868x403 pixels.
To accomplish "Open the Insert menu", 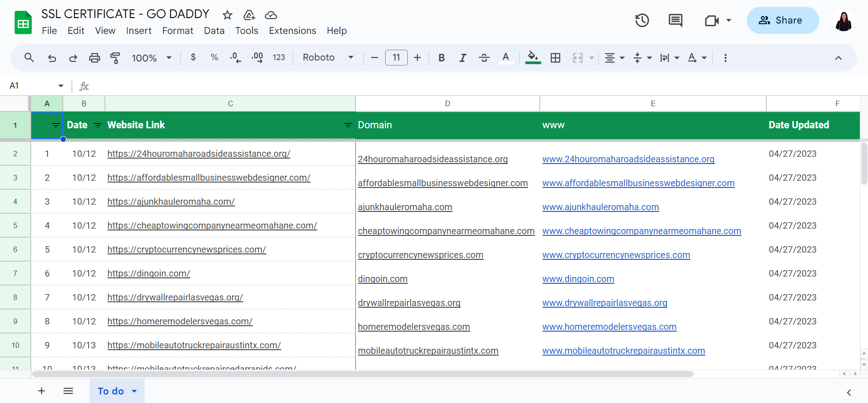I will click(x=139, y=31).
